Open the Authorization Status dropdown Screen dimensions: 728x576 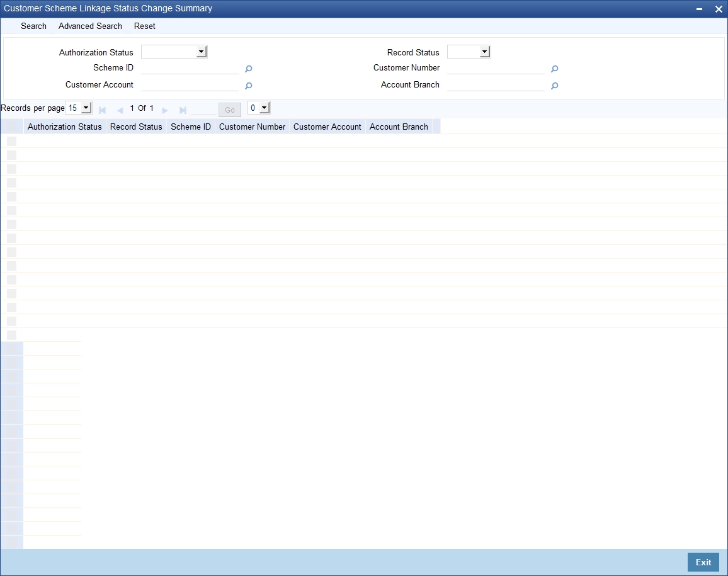pyautogui.click(x=174, y=52)
